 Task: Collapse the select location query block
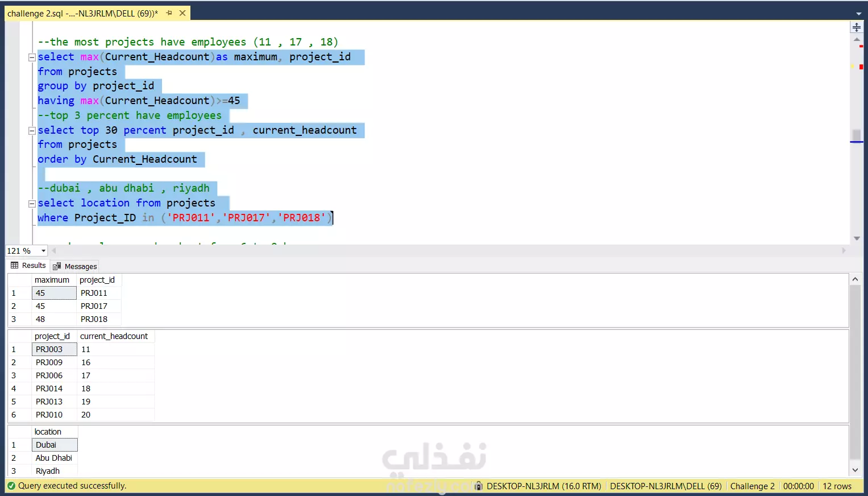[x=32, y=204]
